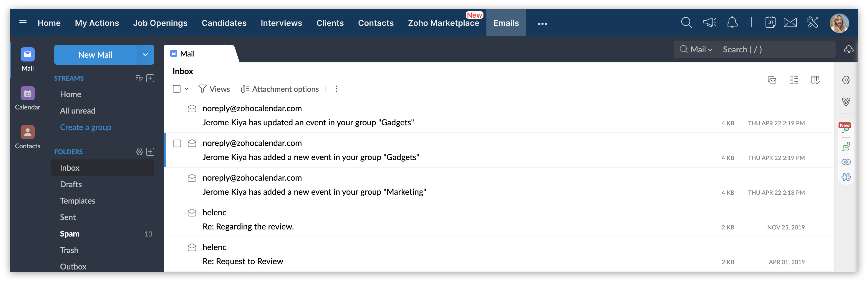This screenshot has height=283, width=868.
Task: Open the Zoho Marketplace tab
Action: point(443,23)
